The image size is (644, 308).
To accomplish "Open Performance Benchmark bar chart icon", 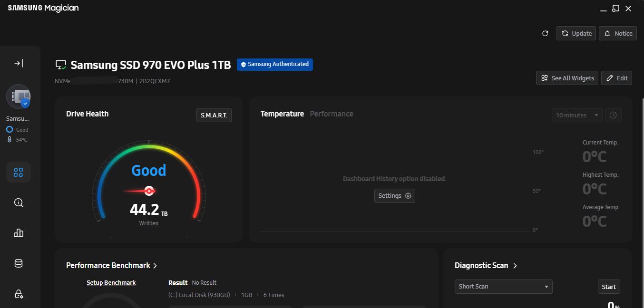I will [x=19, y=233].
